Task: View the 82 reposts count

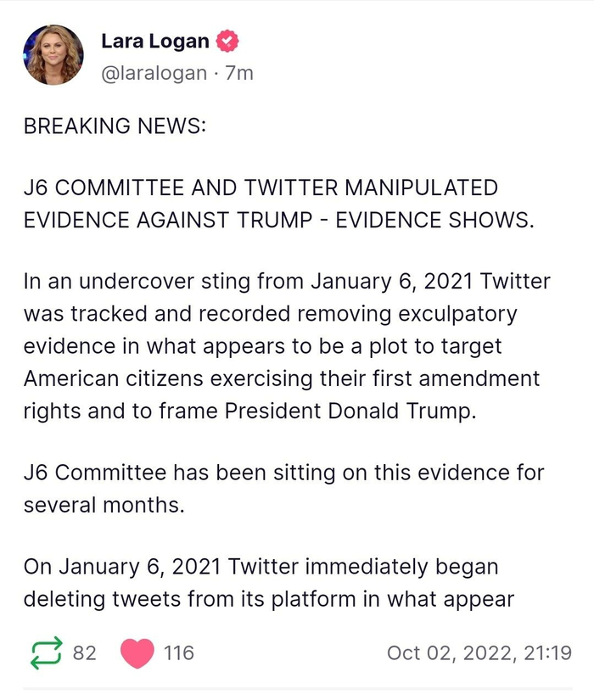Action: click(x=85, y=652)
